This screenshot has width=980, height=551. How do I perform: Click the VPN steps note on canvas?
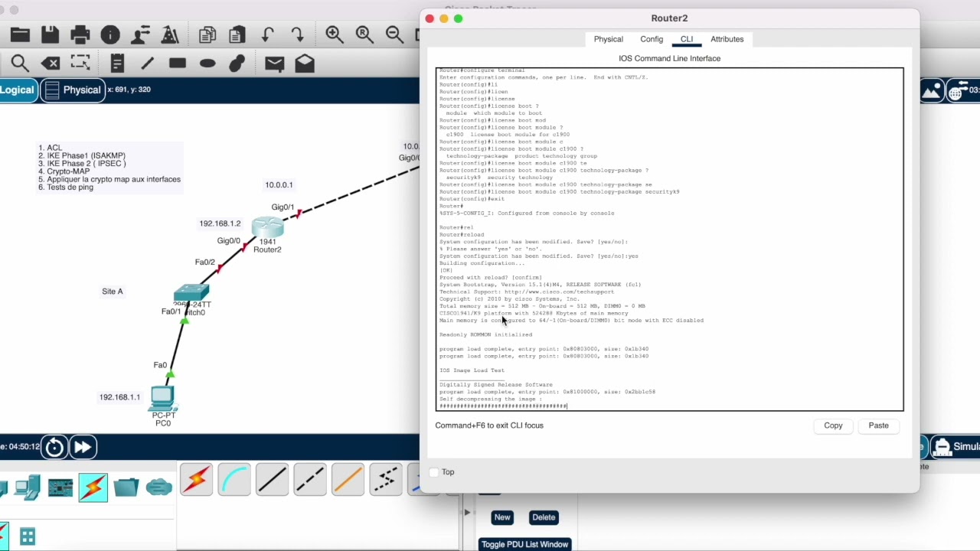109,168
